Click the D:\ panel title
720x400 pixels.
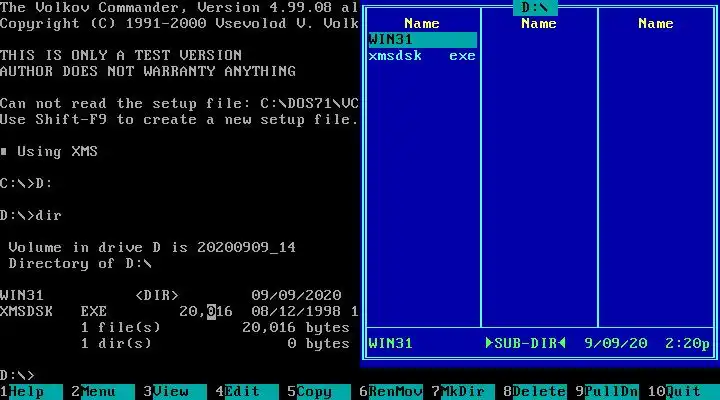[535, 7]
